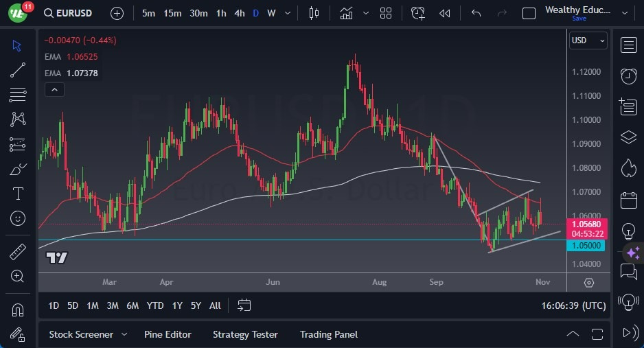Open the alerts clock panel
This screenshot has height=348, width=644.
(x=628, y=76)
